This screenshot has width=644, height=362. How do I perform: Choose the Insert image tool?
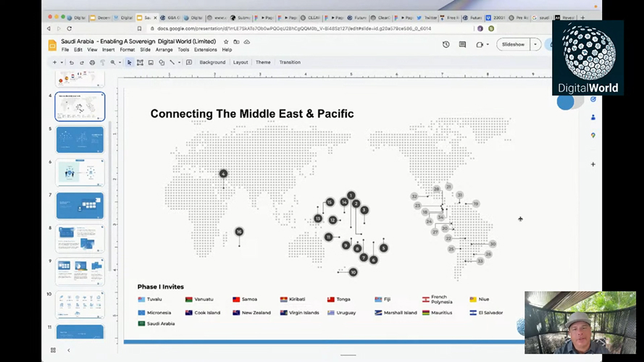[151, 62]
